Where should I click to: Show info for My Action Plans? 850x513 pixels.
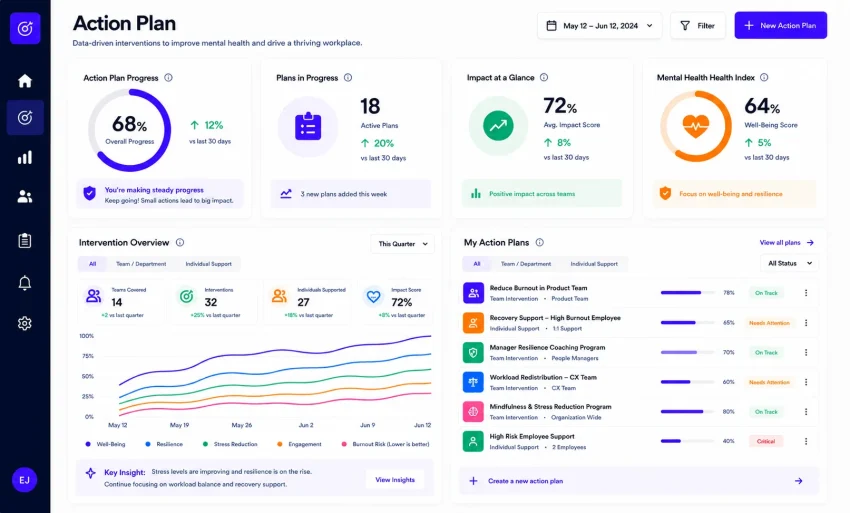(539, 242)
